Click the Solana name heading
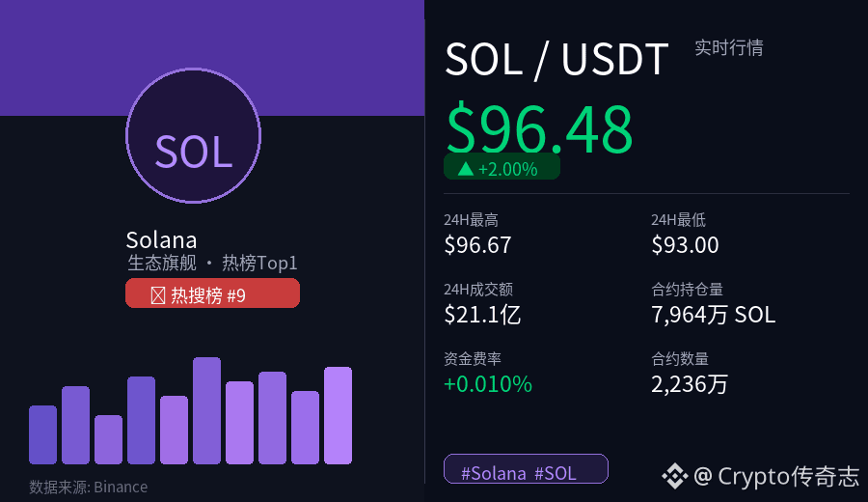The image size is (868, 502). tap(161, 240)
